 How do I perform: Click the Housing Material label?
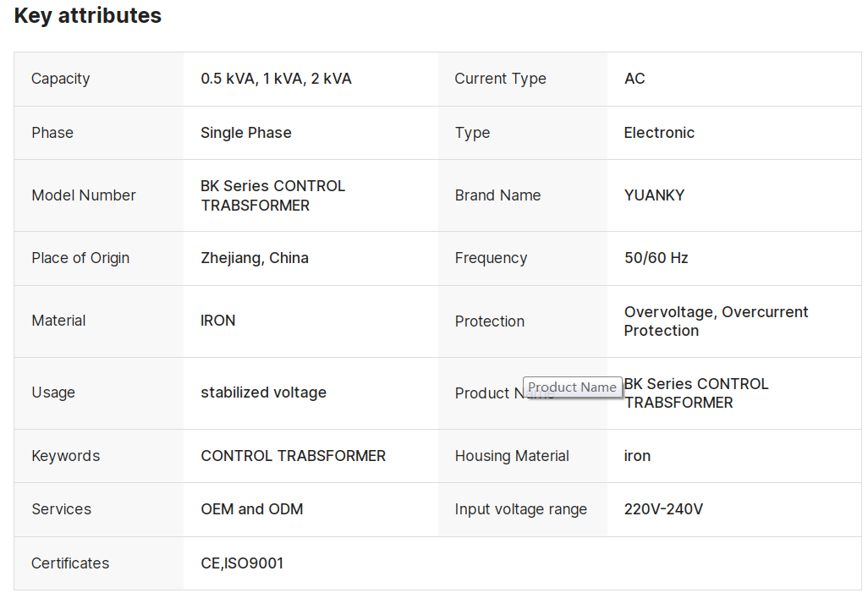pyautogui.click(x=512, y=456)
